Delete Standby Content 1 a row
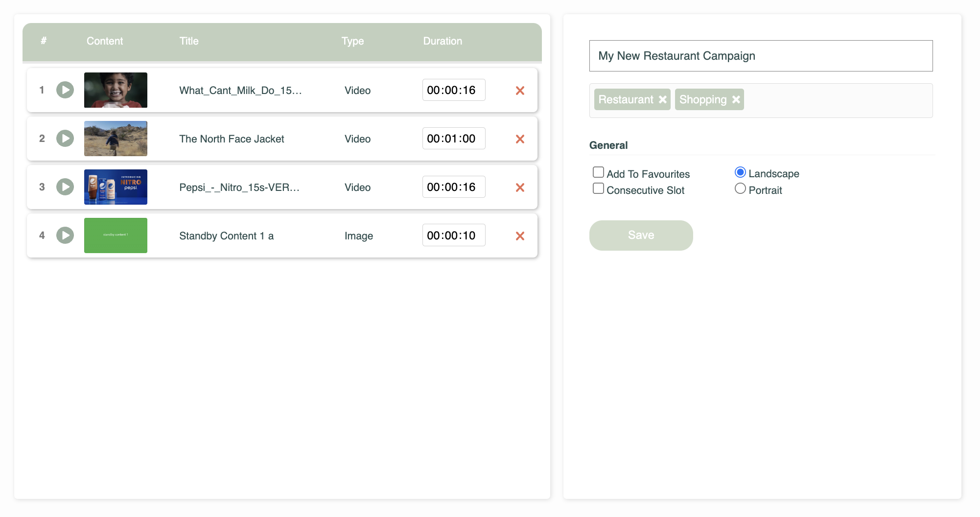The width and height of the screenshot is (980, 517). tap(520, 236)
